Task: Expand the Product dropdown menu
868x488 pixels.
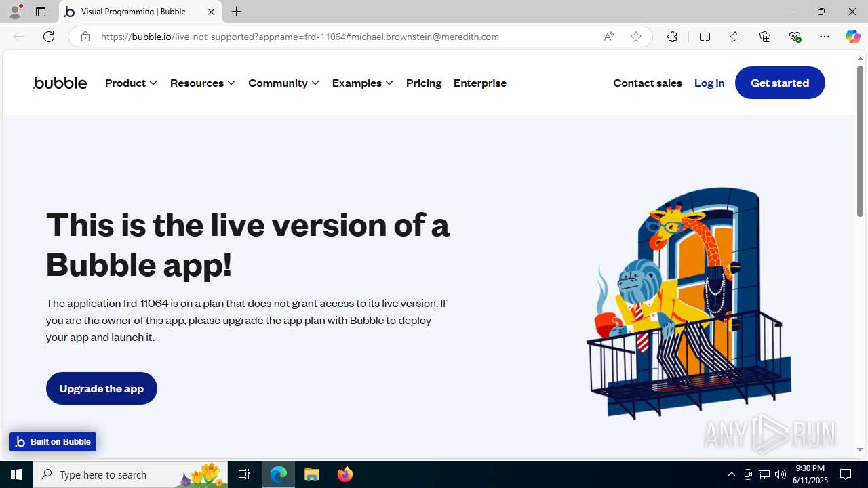Action: (131, 83)
